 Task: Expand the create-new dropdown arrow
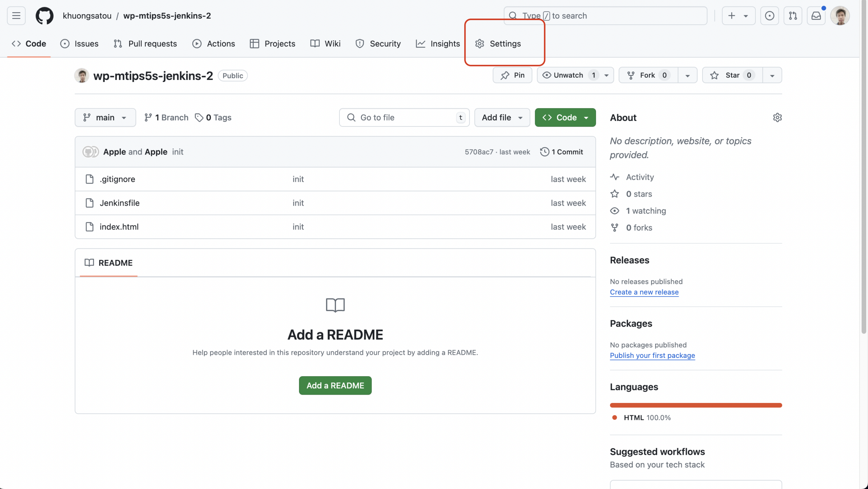pyautogui.click(x=746, y=16)
